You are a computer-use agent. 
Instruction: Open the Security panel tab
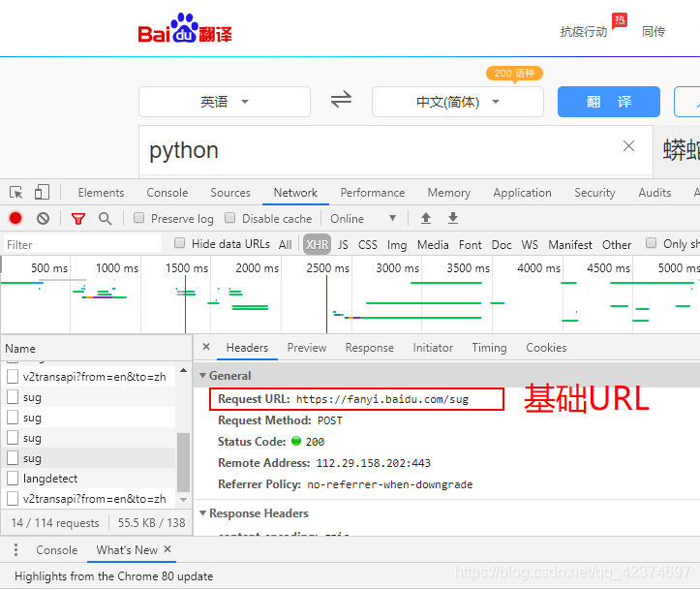click(594, 193)
